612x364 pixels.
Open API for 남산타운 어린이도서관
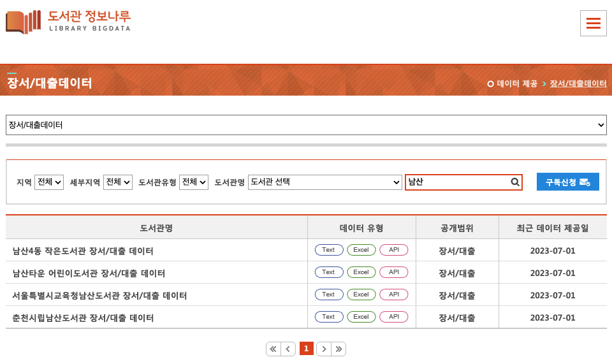pos(394,272)
